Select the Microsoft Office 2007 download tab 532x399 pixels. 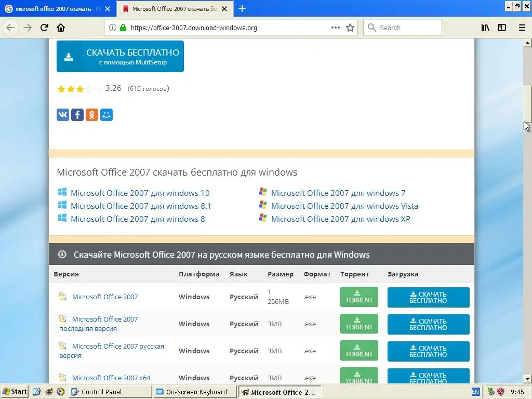pyautogui.click(x=175, y=9)
